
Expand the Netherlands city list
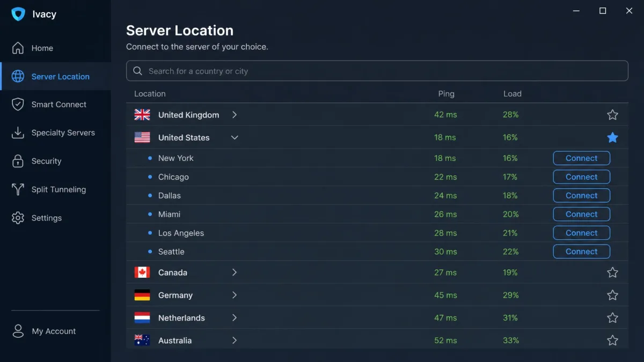[x=235, y=317]
